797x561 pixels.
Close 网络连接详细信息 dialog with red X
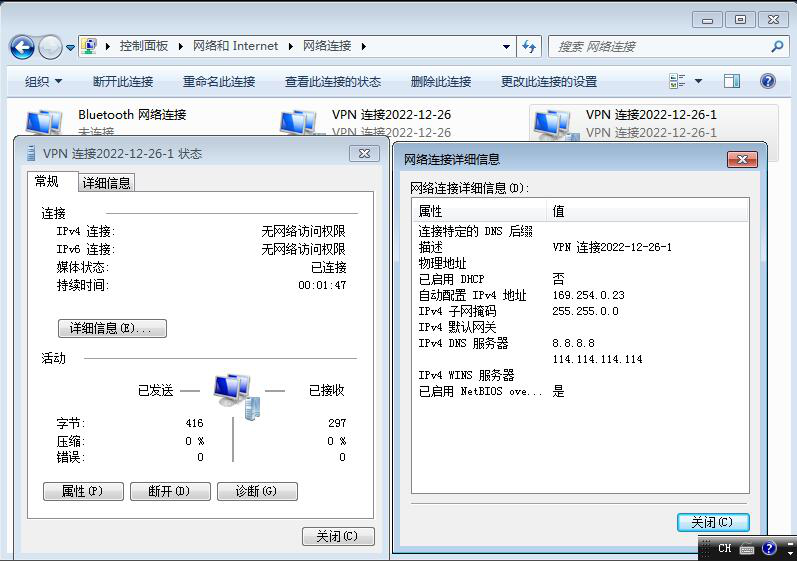(x=742, y=160)
